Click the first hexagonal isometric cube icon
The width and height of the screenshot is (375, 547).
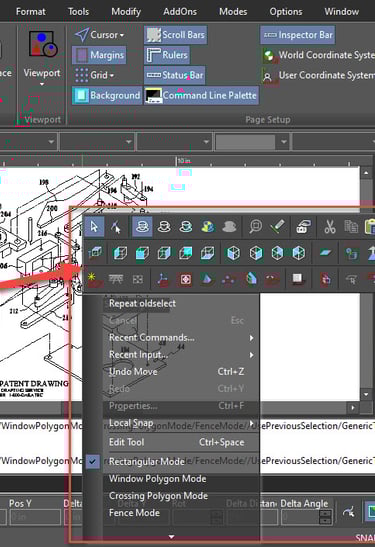[233, 253]
